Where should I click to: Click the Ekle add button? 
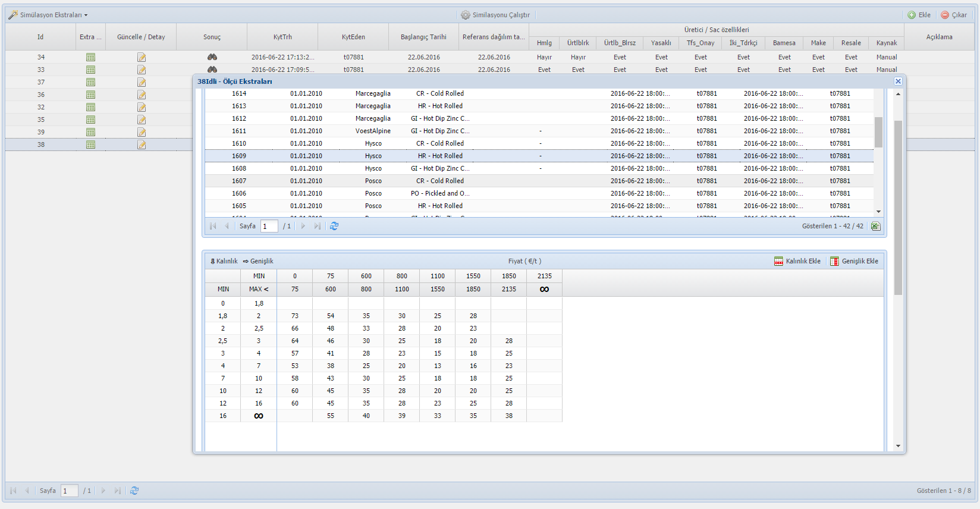[x=919, y=15]
